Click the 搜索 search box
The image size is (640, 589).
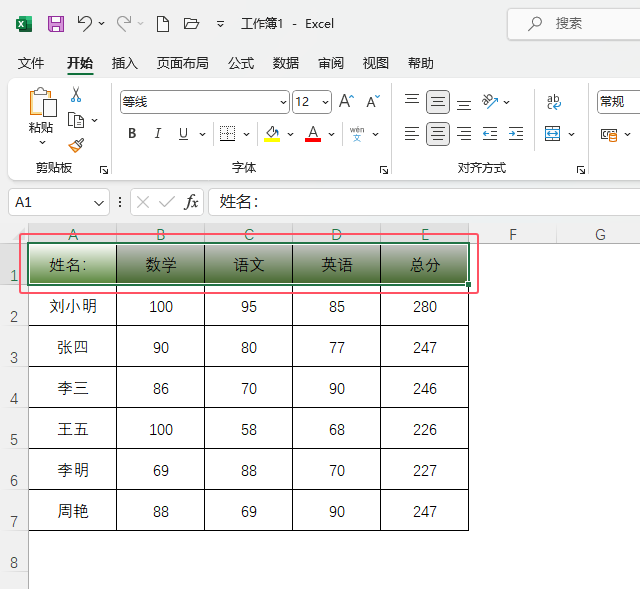click(x=573, y=24)
